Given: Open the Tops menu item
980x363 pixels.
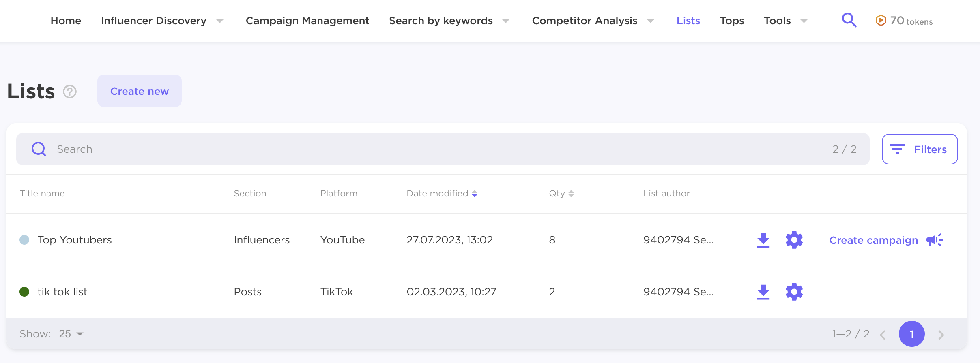Looking at the screenshot, I should pyautogui.click(x=732, y=21).
